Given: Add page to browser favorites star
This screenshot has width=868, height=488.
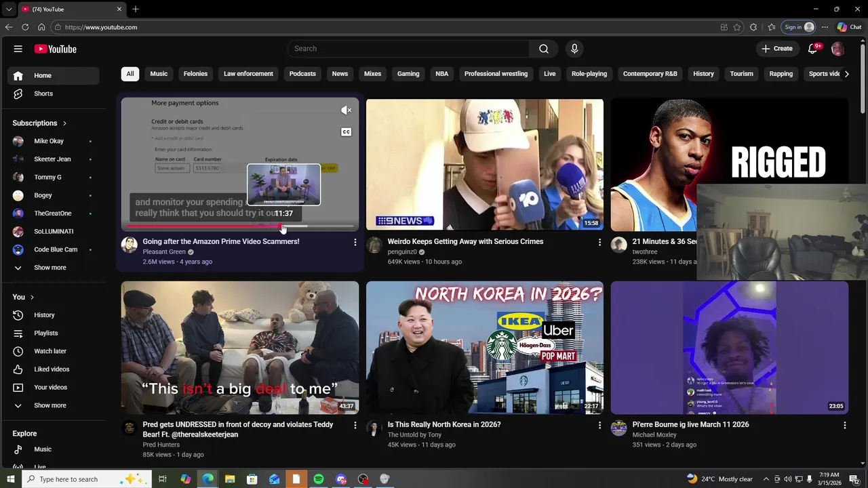Looking at the screenshot, I should click(737, 27).
